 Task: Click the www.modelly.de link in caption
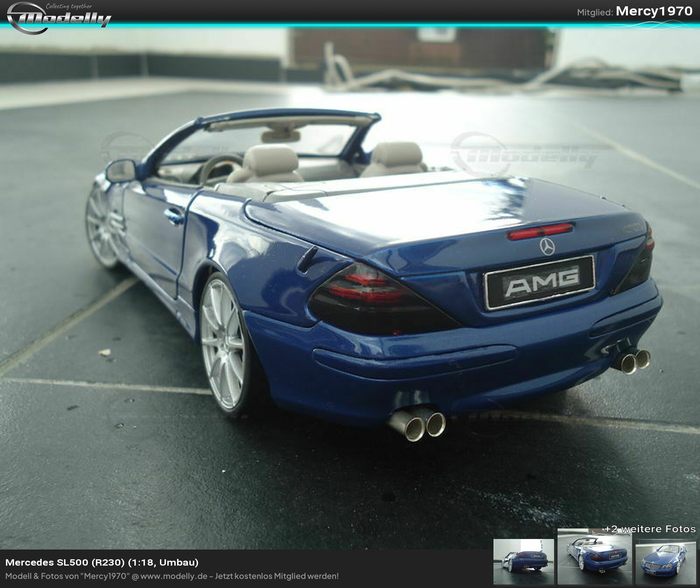[x=174, y=576]
